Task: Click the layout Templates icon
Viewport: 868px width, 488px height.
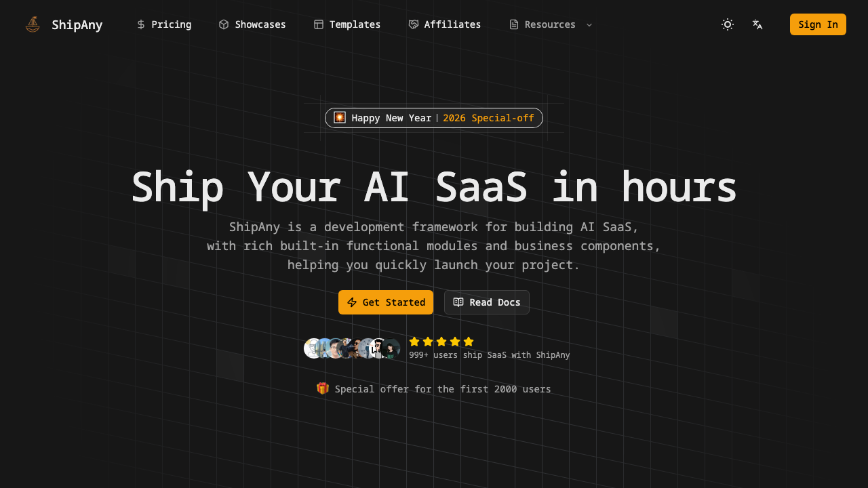Action: tap(319, 24)
